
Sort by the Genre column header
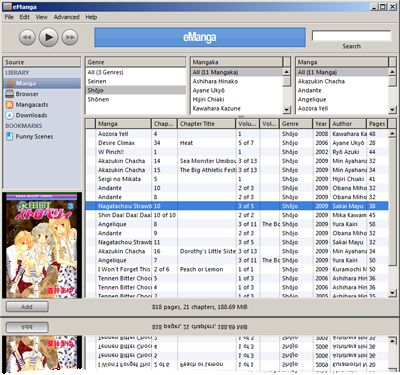[x=296, y=124]
